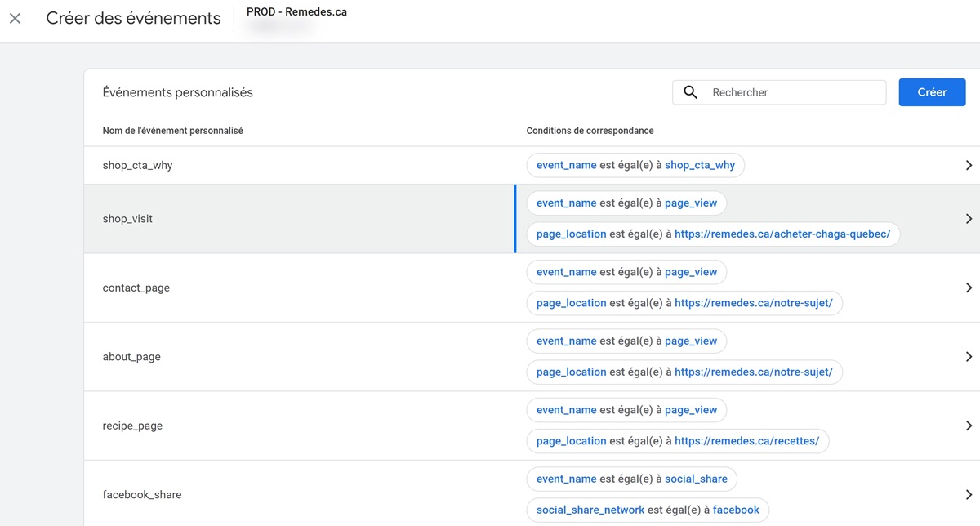Expand the contact_page row chevron
The image size is (980, 526).
point(969,288)
